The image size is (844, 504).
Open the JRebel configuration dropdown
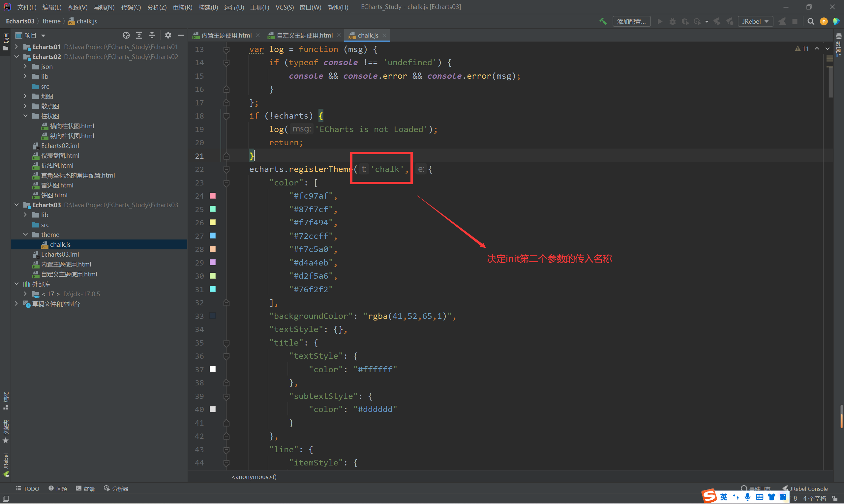[x=755, y=21]
